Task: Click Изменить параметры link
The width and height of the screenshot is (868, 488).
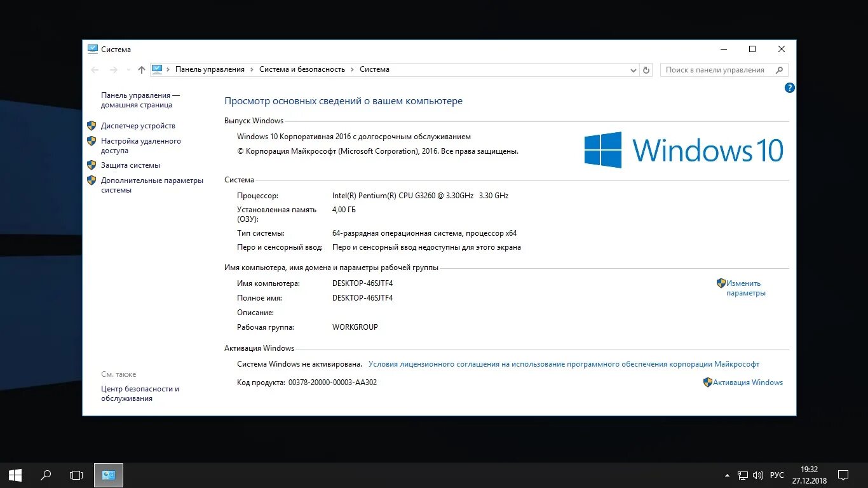Action: (x=746, y=288)
